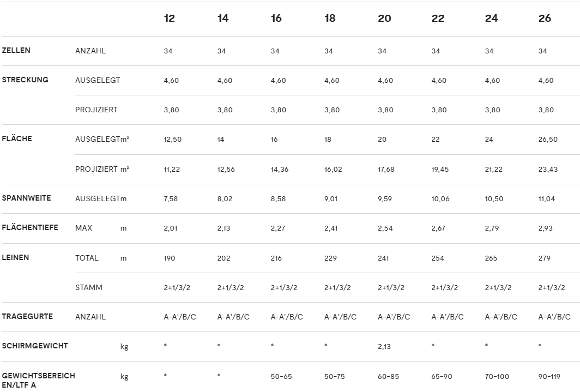Click the size 26 column header
This screenshot has width=580, height=392.
pyautogui.click(x=545, y=19)
